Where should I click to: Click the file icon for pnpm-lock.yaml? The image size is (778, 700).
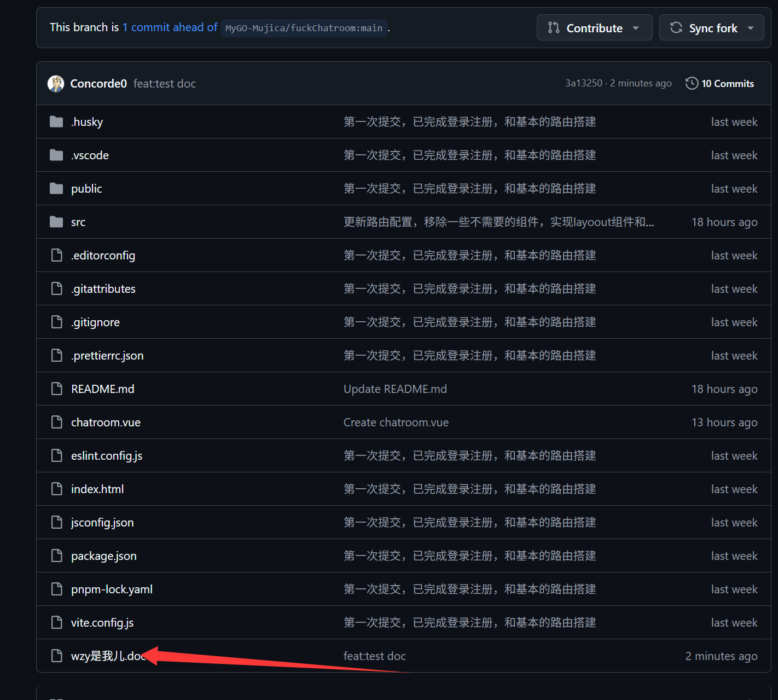click(x=56, y=589)
